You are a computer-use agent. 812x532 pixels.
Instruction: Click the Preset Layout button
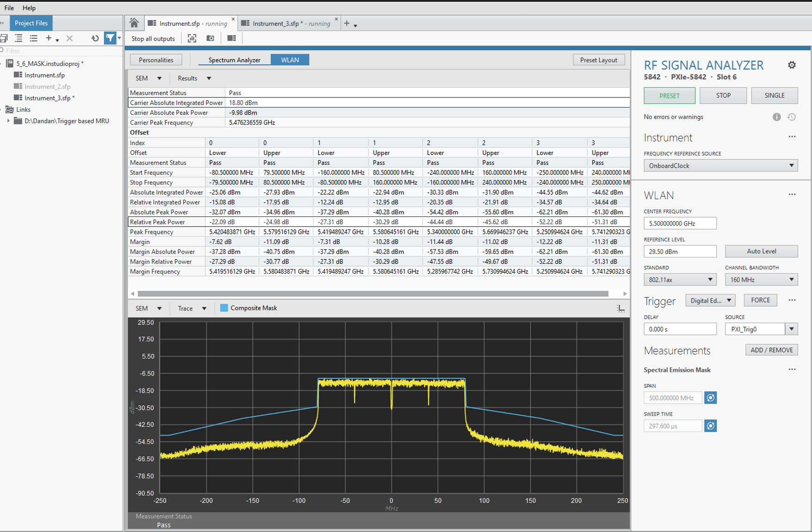599,60
